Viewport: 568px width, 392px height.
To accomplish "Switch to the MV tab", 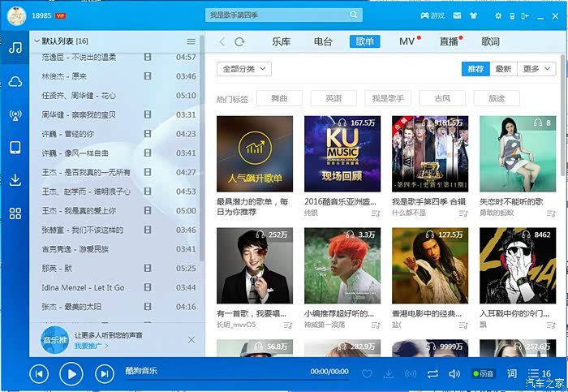I will (x=407, y=41).
